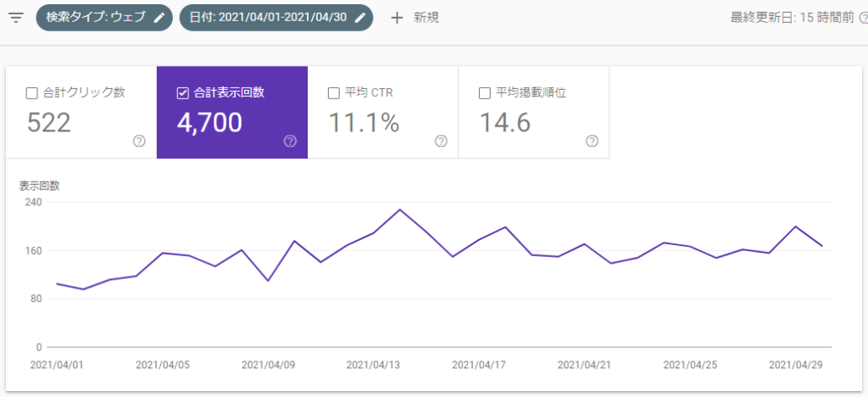Select the 522 total clicks card
Viewport: 868px width, 397px height.
pyautogui.click(x=81, y=115)
